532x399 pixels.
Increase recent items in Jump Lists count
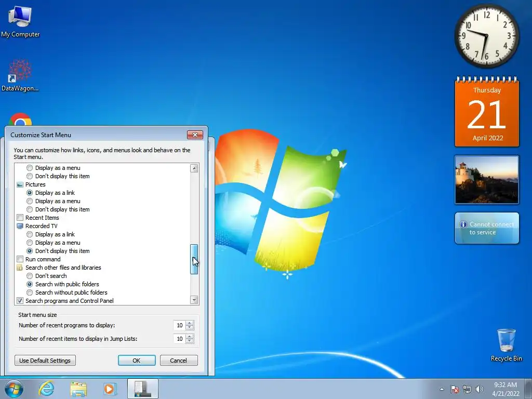[x=190, y=337]
